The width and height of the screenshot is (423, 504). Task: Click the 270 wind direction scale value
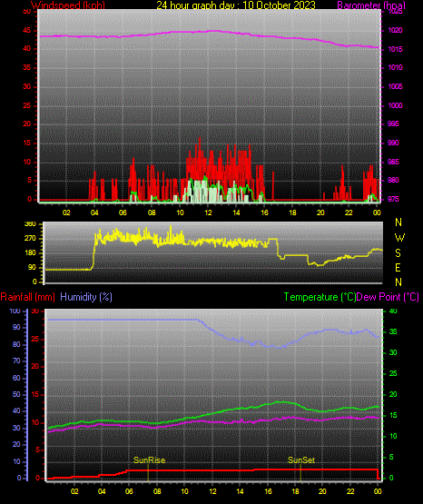(30, 239)
